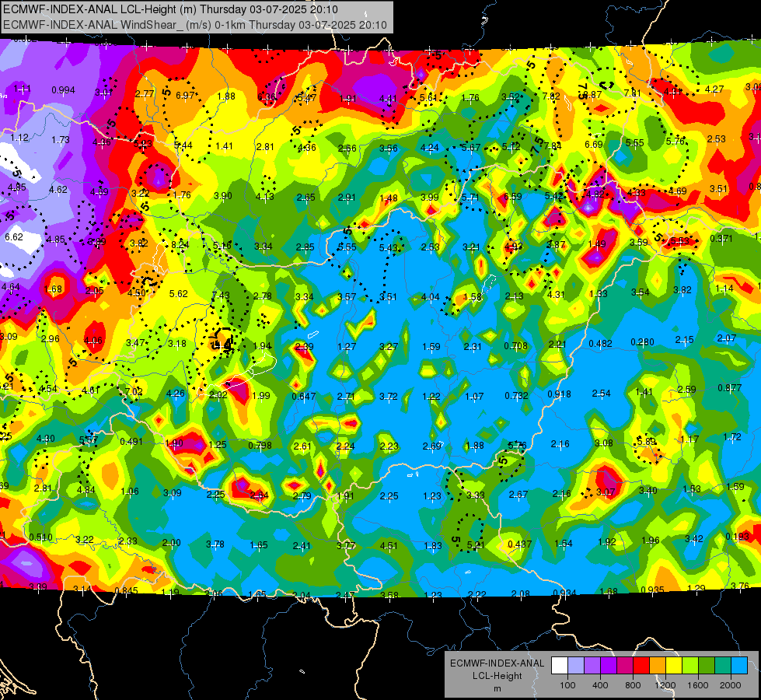Viewport: 761px width, 700px height.
Task: Click the legend tick label 1200
Action: [665, 685]
